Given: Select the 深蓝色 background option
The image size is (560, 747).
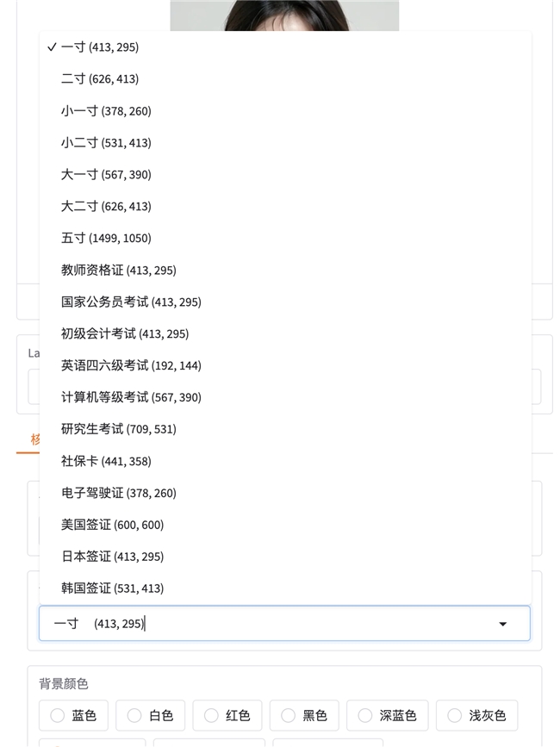Looking at the screenshot, I should 387,715.
